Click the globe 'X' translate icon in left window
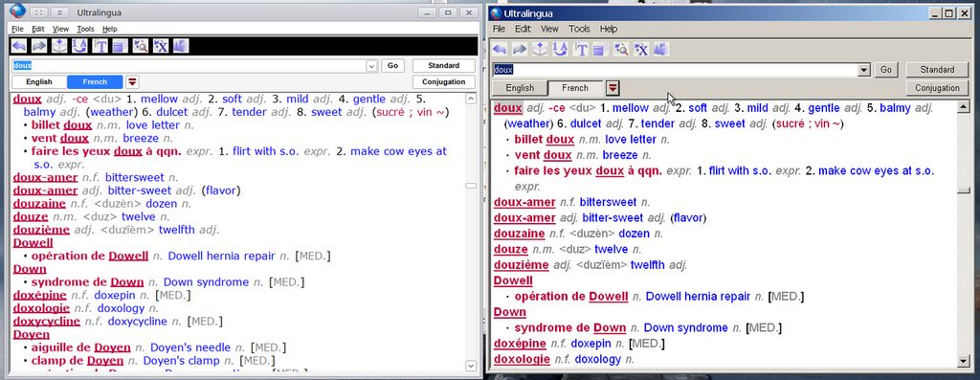980x380 pixels. click(x=161, y=46)
